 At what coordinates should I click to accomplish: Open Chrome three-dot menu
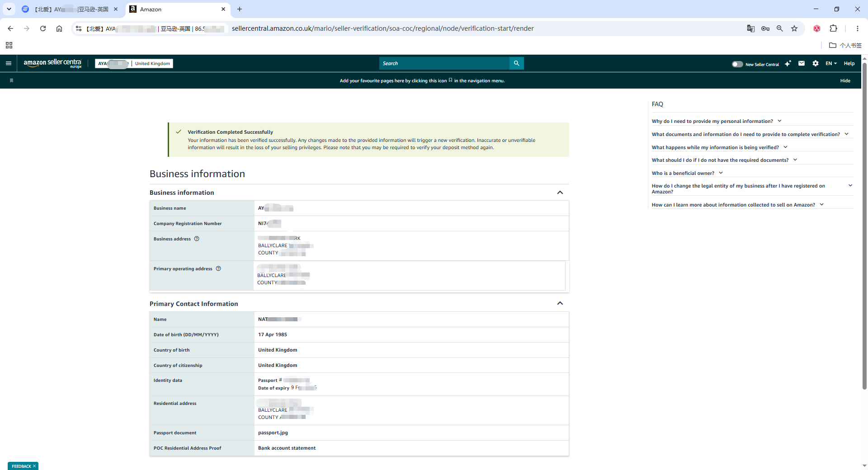857,28
